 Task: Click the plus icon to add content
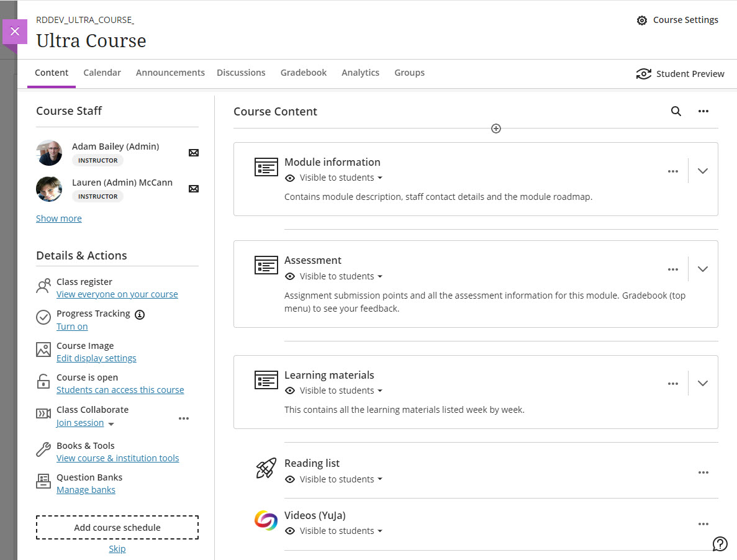(x=495, y=129)
